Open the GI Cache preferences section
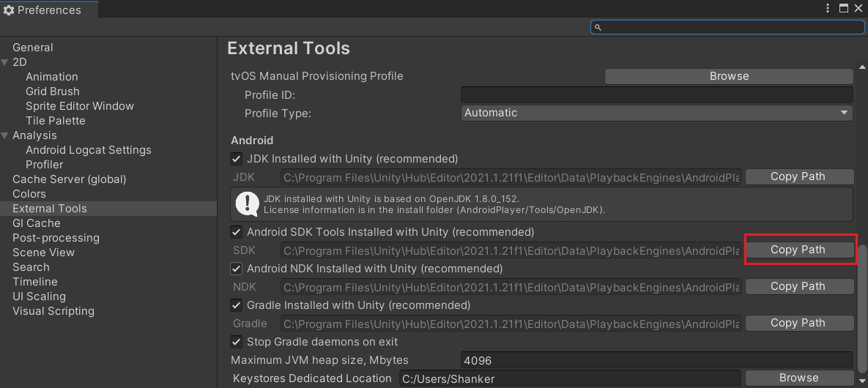The width and height of the screenshot is (868, 388). pos(37,223)
